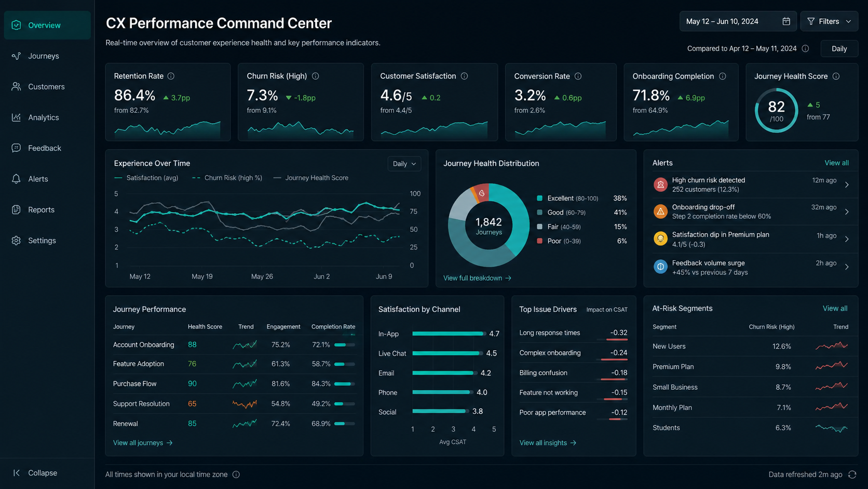
Task: Click the Alerts bell icon in sidebar
Action: tap(16, 179)
